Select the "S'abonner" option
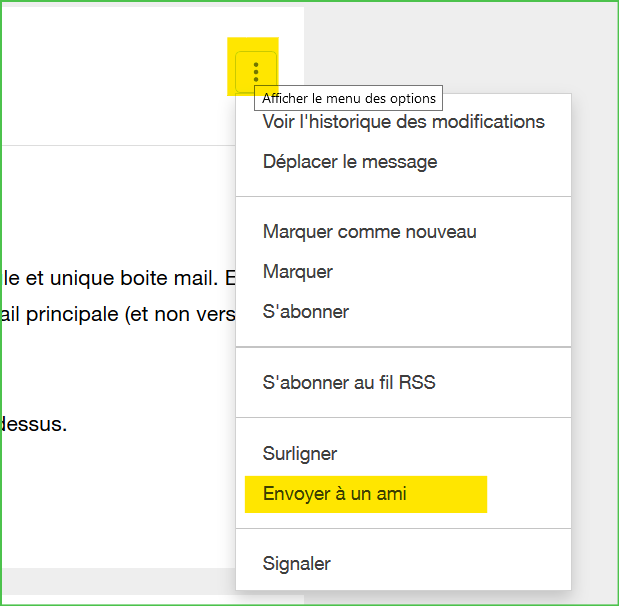 click(x=306, y=312)
